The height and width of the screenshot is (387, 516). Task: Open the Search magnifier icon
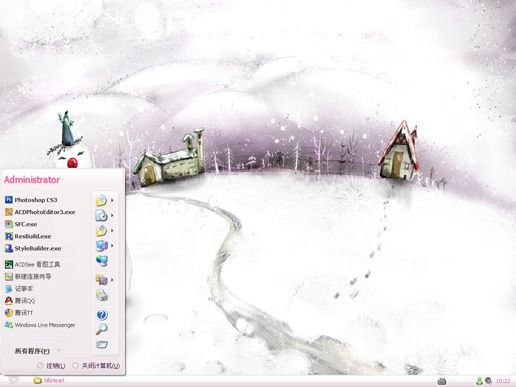pos(101,329)
